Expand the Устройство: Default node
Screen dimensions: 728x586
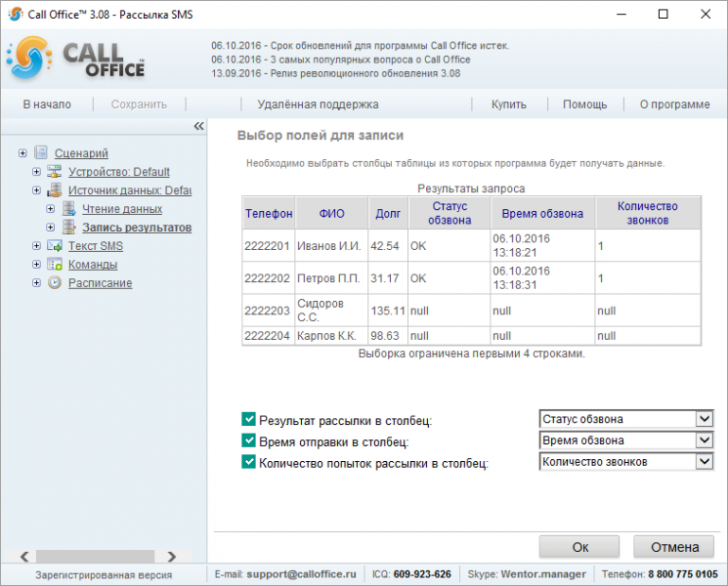37,172
